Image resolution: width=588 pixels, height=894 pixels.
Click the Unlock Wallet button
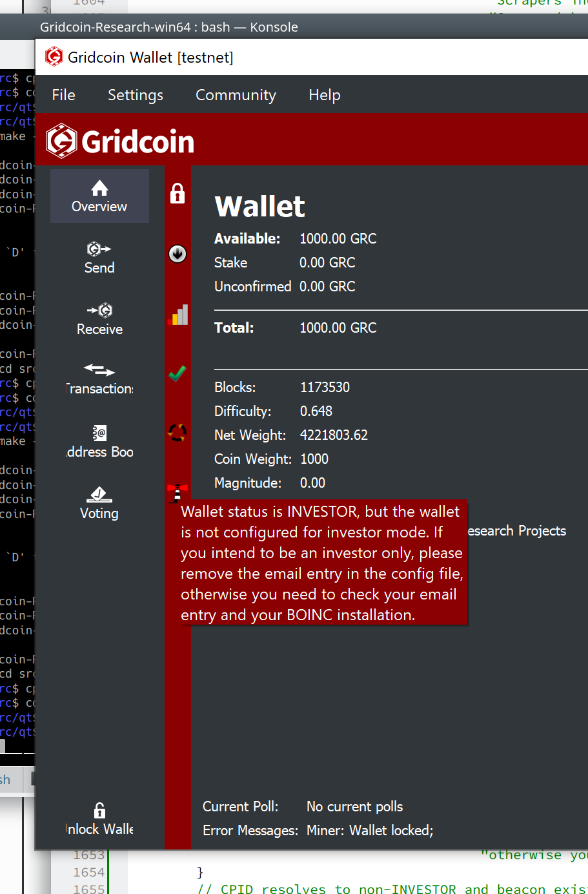[x=99, y=819]
